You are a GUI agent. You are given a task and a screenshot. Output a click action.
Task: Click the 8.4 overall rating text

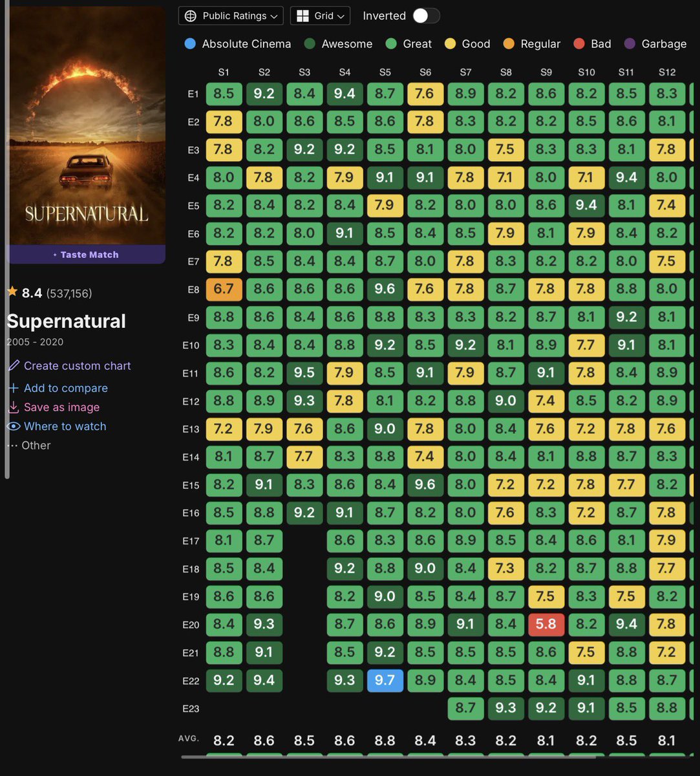[x=32, y=294]
